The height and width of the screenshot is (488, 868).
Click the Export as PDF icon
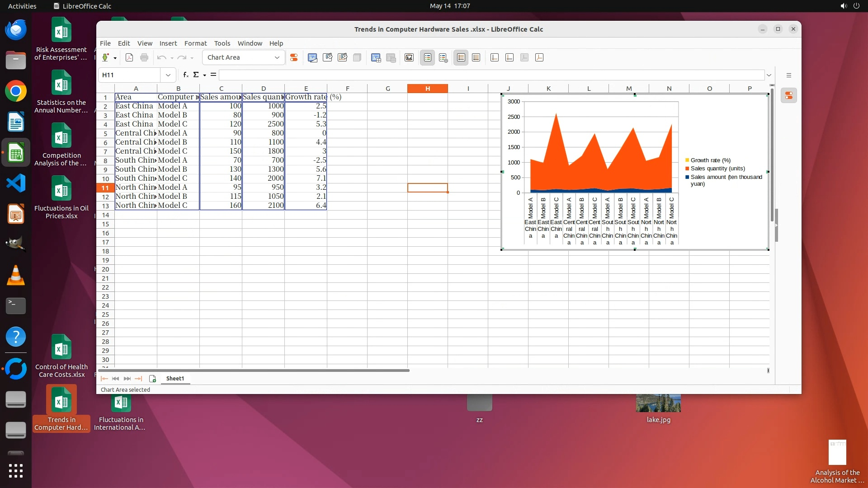click(129, 57)
